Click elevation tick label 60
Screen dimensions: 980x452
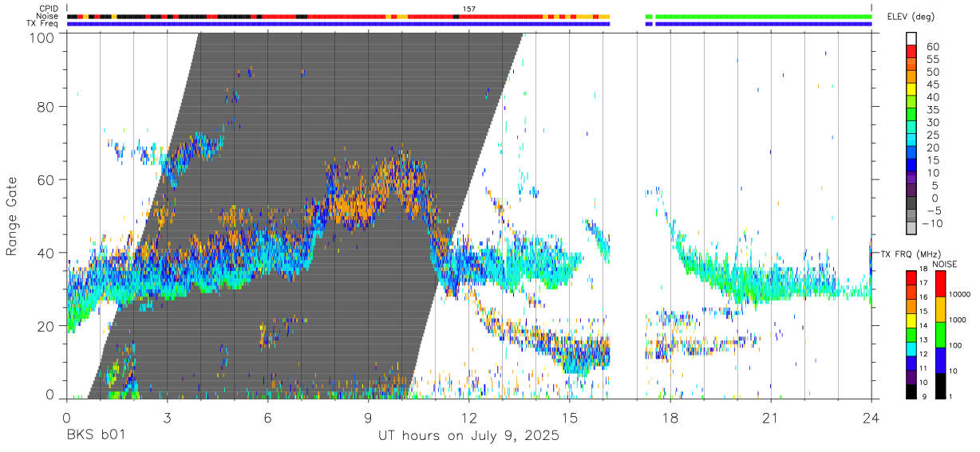(x=932, y=46)
